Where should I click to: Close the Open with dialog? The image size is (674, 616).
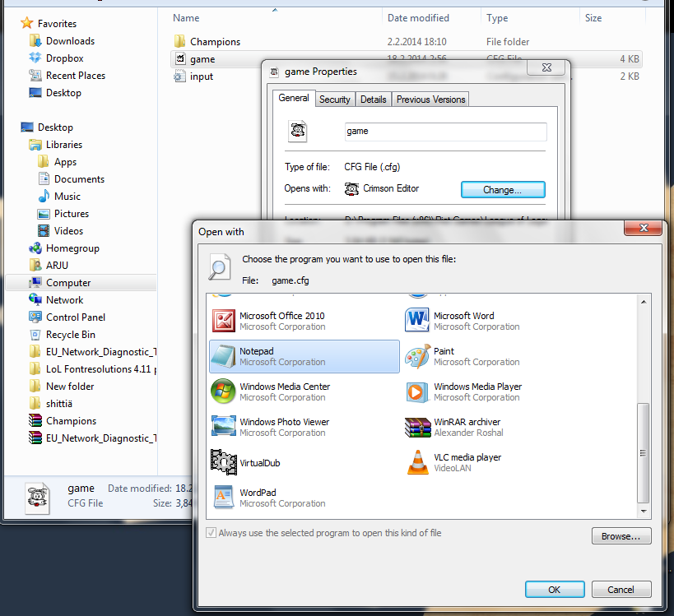click(x=644, y=228)
